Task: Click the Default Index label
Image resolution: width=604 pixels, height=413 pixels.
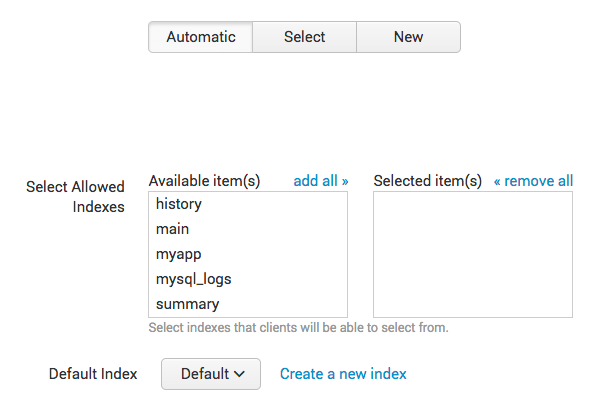Action: click(x=93, y=374)
